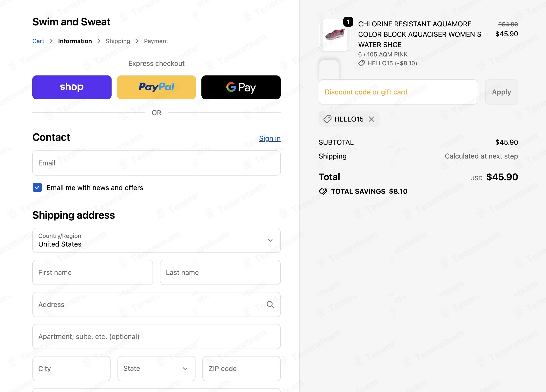Click the Sign in link

270,139
